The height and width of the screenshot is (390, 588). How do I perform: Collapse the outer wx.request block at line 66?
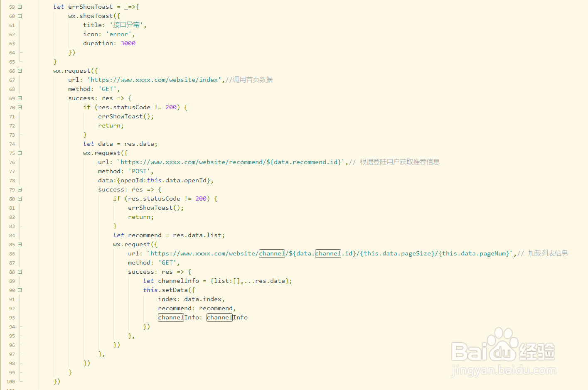[20, 71]
